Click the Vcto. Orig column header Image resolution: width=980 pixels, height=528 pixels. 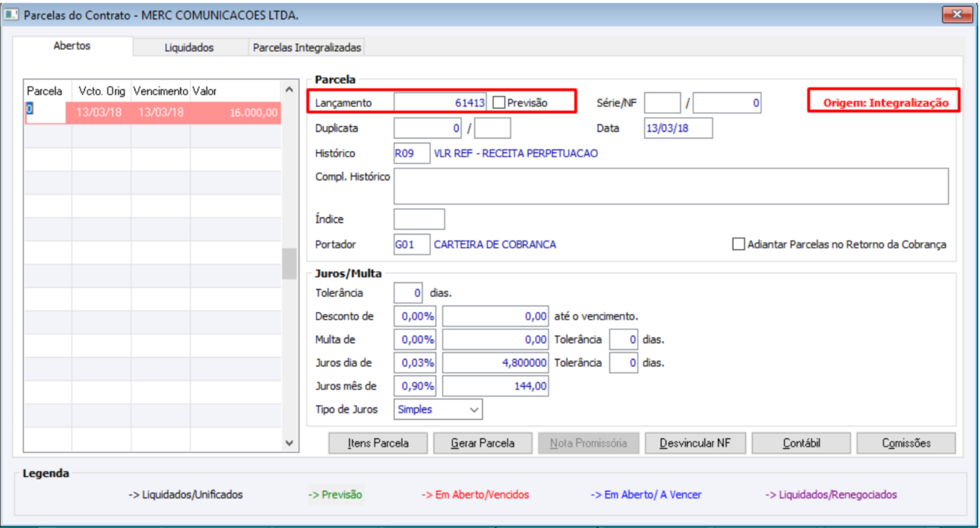pos(102,90)
